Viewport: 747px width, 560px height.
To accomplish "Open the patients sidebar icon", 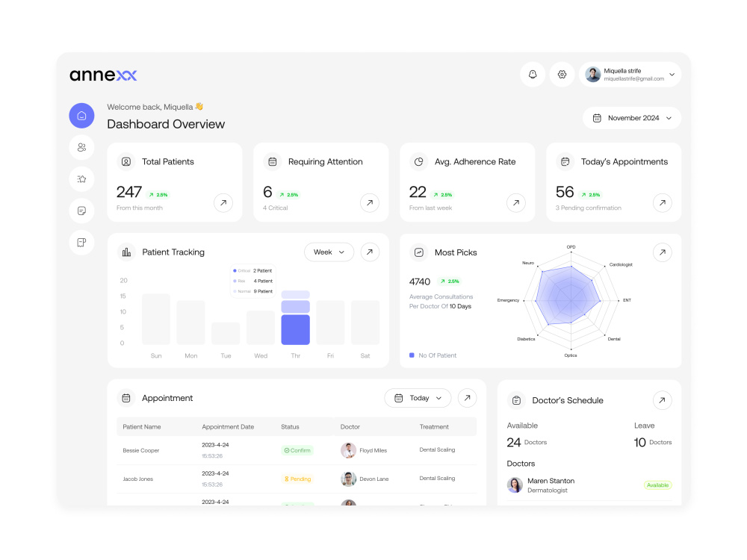I will click(82, 147).
